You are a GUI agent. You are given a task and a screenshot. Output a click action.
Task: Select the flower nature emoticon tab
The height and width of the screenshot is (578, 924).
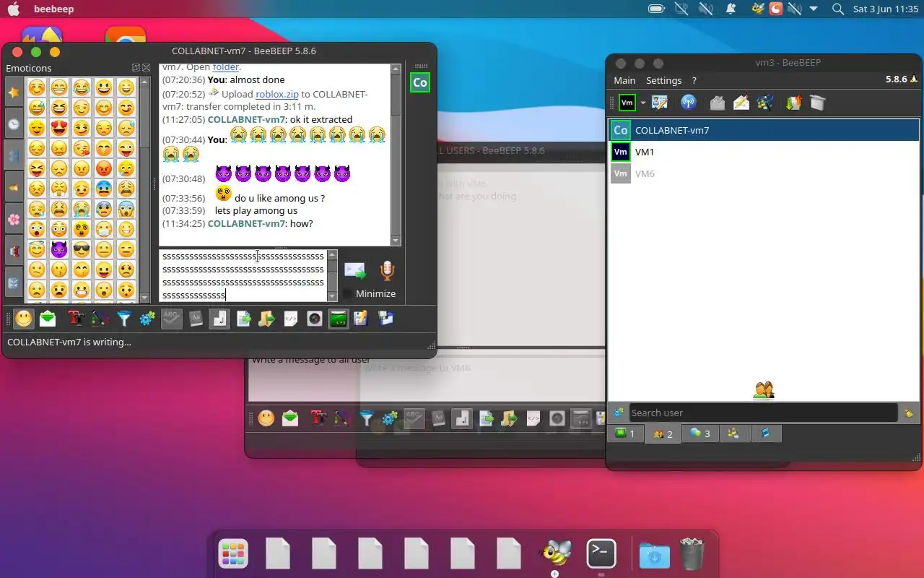click(14, 220)
